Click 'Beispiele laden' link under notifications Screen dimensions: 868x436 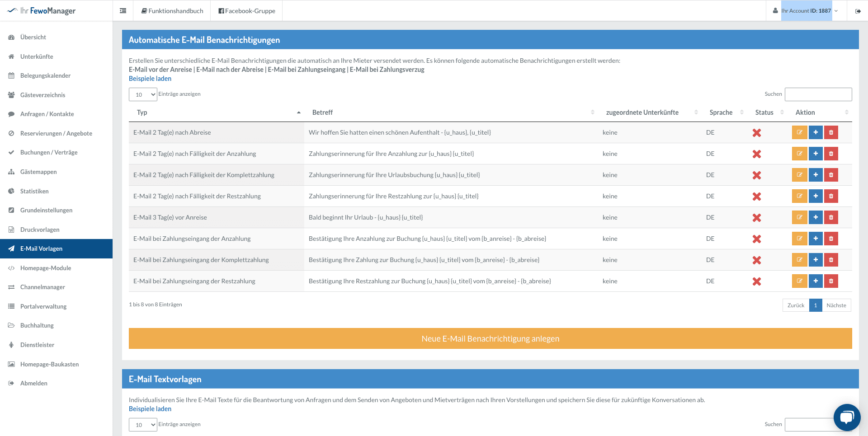pyautogui.click(x=150, y=79)
